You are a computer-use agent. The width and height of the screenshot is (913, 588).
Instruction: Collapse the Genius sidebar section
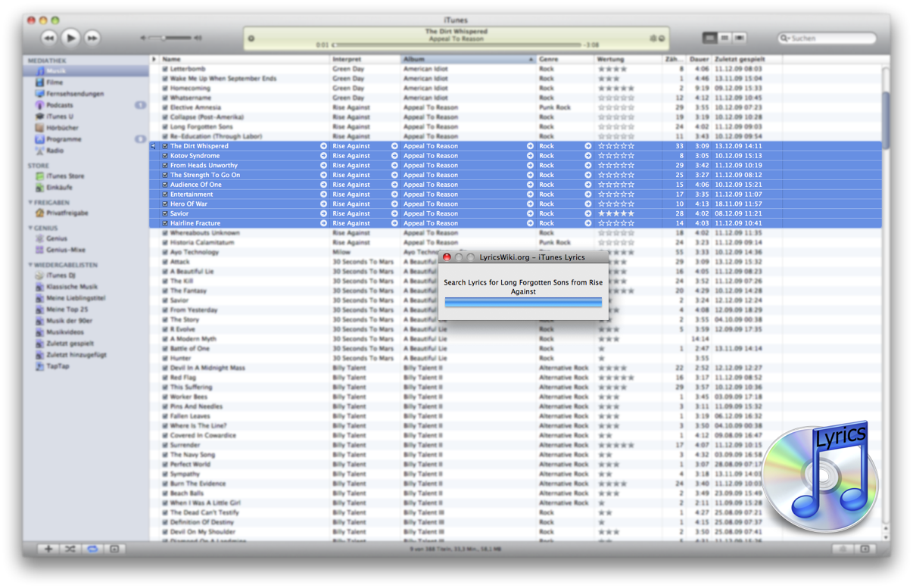pyautogui.click(x=31, y=228)
